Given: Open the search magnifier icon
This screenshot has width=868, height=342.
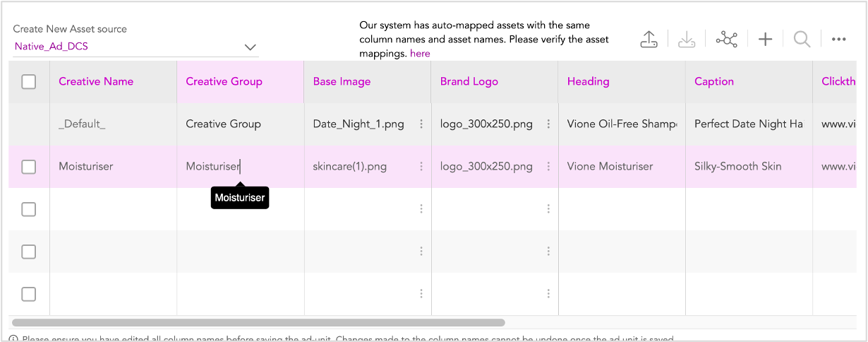Looking at the screenshot, I should (802, 40).
